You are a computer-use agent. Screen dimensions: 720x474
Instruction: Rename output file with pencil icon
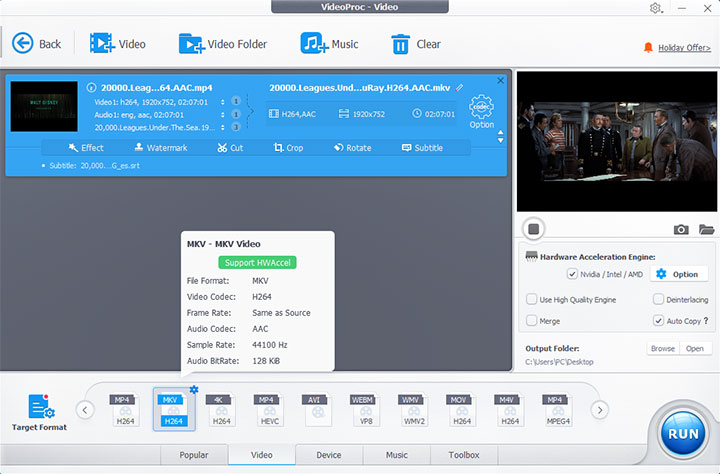(459, 87)
